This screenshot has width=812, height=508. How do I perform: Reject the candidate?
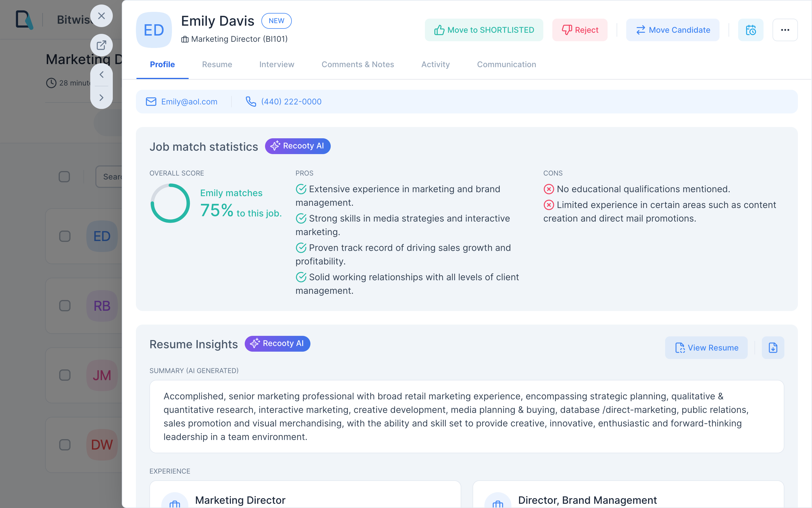pos(580,30)
